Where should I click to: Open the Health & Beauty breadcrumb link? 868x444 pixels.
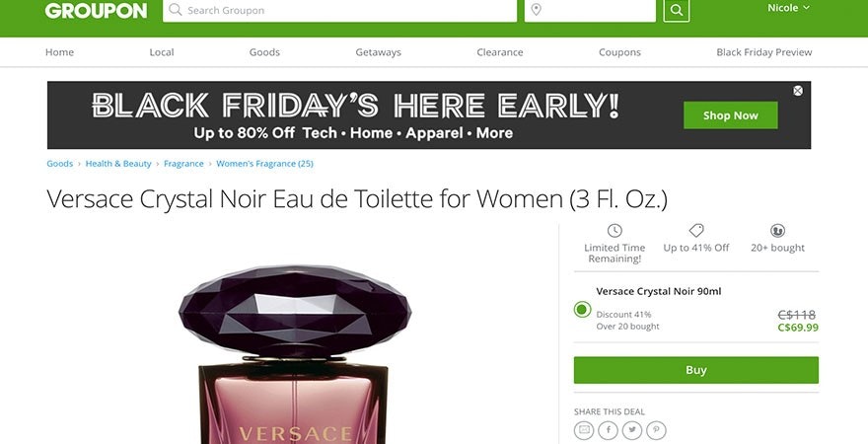pyautogui.click(x=118, y=164)
